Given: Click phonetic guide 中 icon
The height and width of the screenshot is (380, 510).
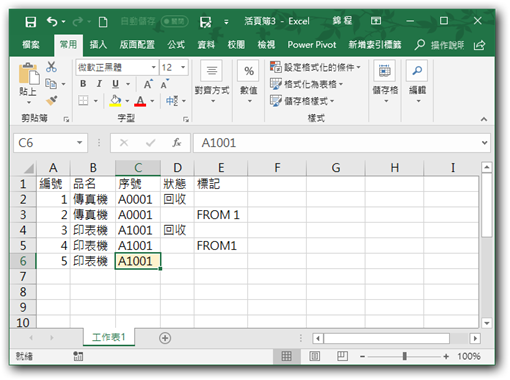Looking at the screenshot, I should [172, 100].
